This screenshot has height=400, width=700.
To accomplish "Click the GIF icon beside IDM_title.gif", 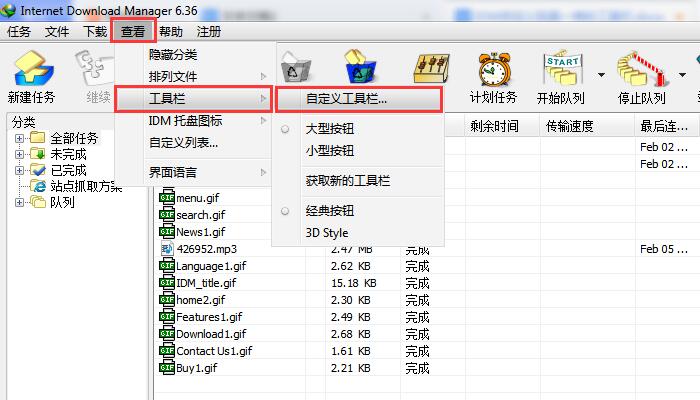I will pos(167,283).
